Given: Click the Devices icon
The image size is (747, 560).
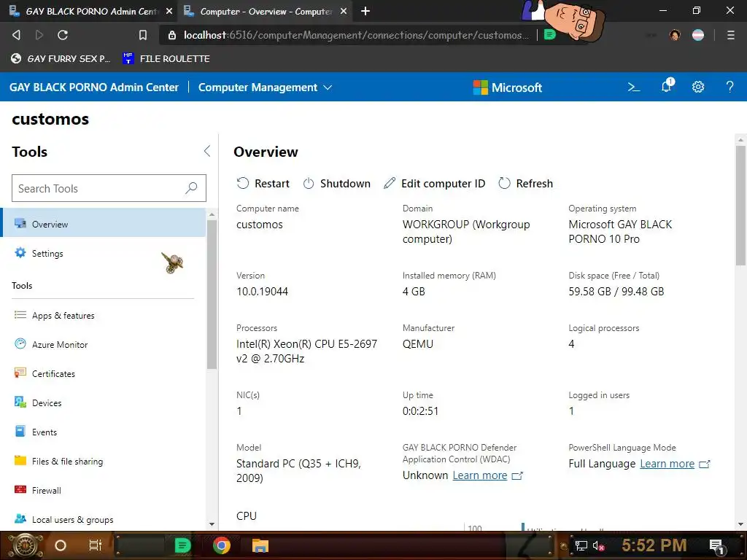Looking at the screenshot, I should pyautogui.click(x=20, y=402).
